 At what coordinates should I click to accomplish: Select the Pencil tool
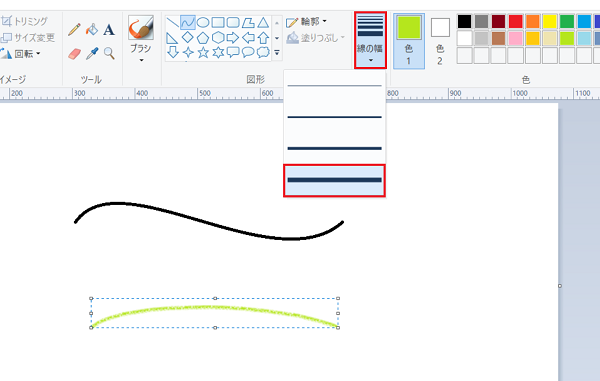pos(74,29)
